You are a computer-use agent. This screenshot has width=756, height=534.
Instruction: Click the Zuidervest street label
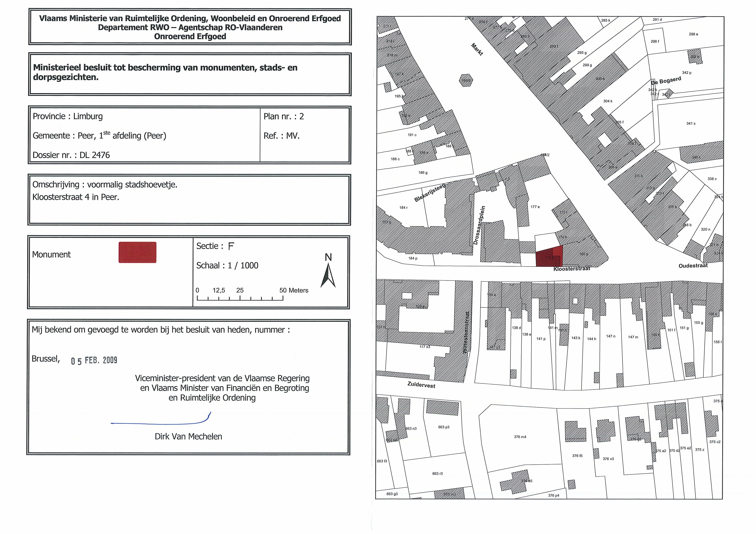click(x=421, y=385)
